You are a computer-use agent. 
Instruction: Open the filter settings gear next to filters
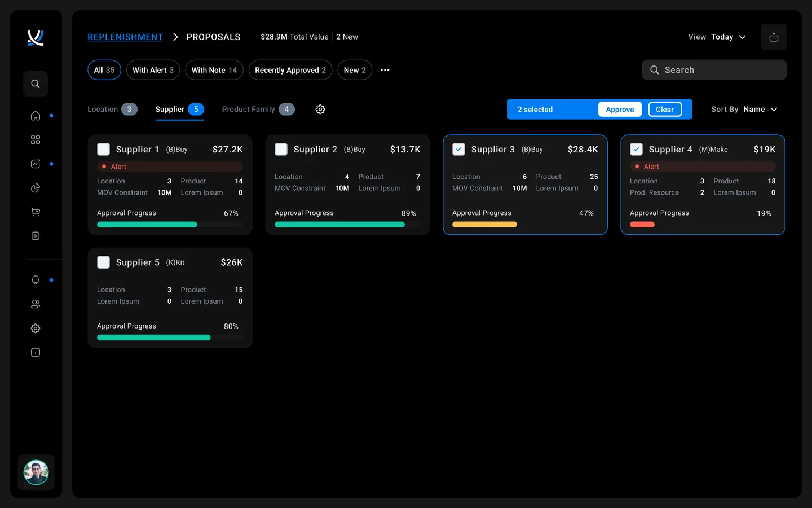[320, 109]
